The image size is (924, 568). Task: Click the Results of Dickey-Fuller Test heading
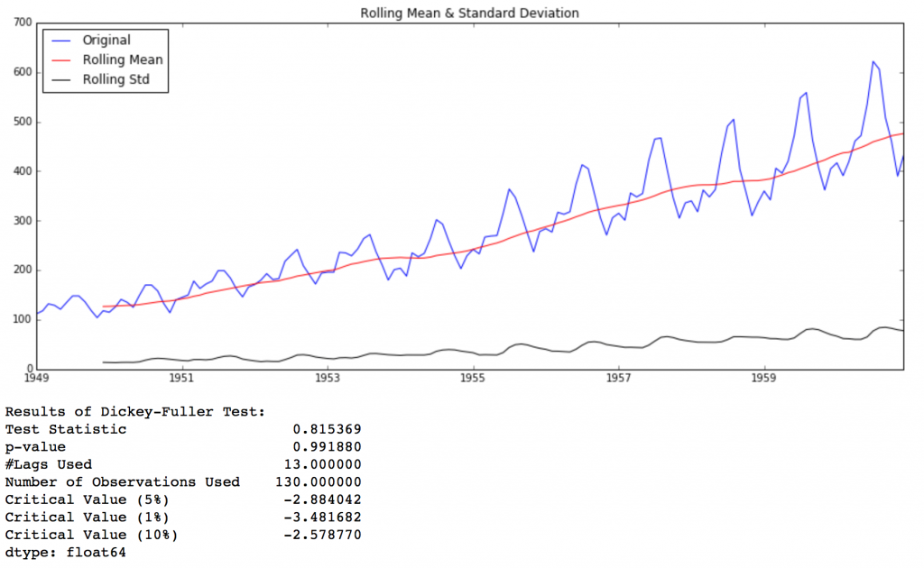pos(135,412)
